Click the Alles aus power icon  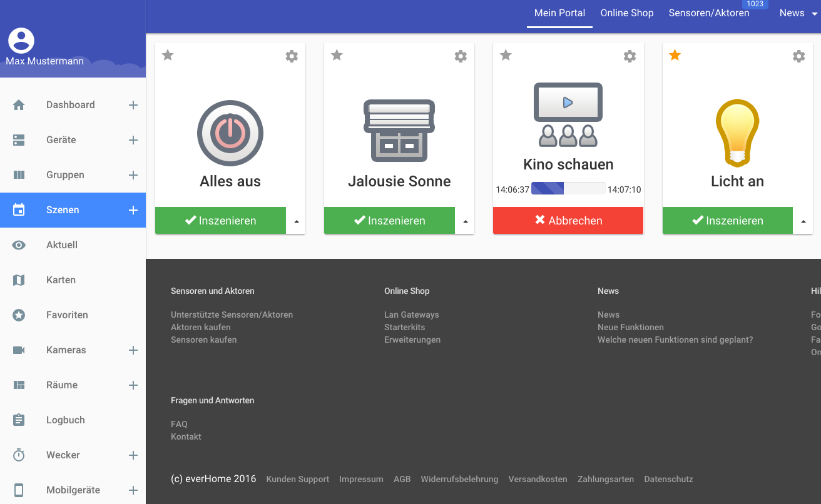coord(230,133)
